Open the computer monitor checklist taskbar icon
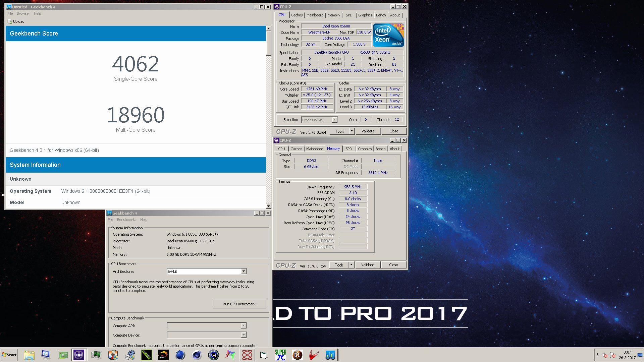 (46, 355)
